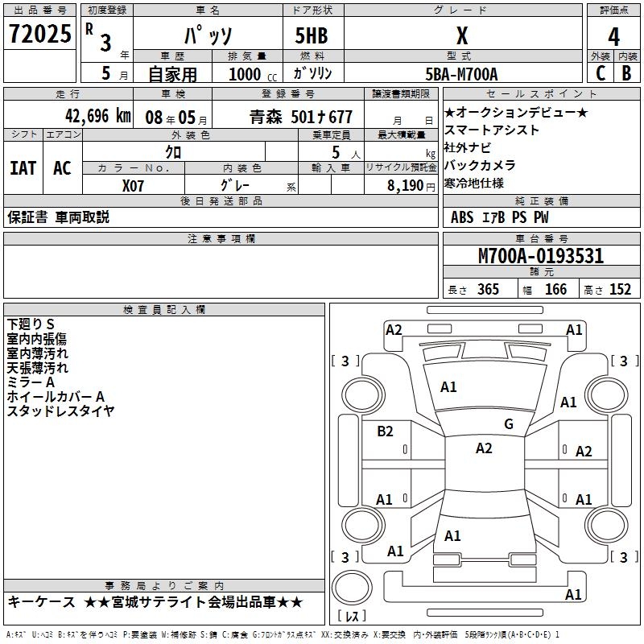Select the レス label under the spare tire

pyautogui.click(x=352, y=616)
